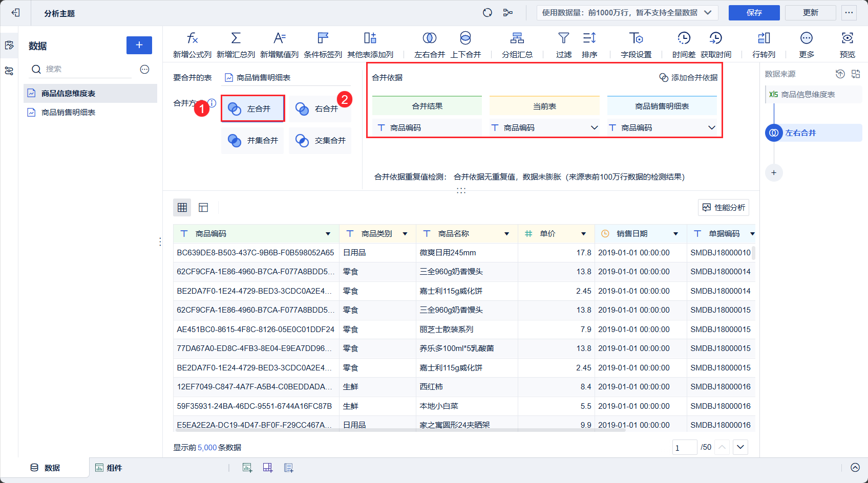Image resolution: width=868 pixels, height=483 pixels.
Task: Click the 时间差 toolbar icon
Action: pos(684,38)
